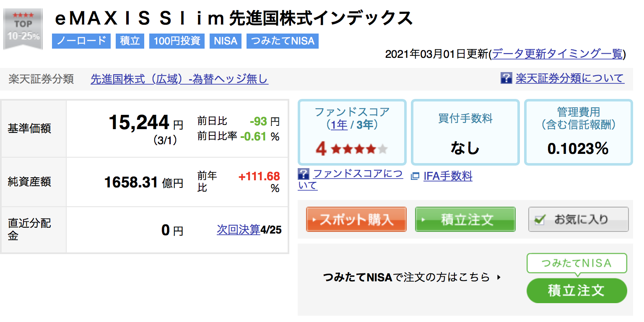The width and height of the screenshot is (644, 322).
Task: Click the arrow after つみたてNISAで注文の方はこちら
Action: tap(499, 277)
